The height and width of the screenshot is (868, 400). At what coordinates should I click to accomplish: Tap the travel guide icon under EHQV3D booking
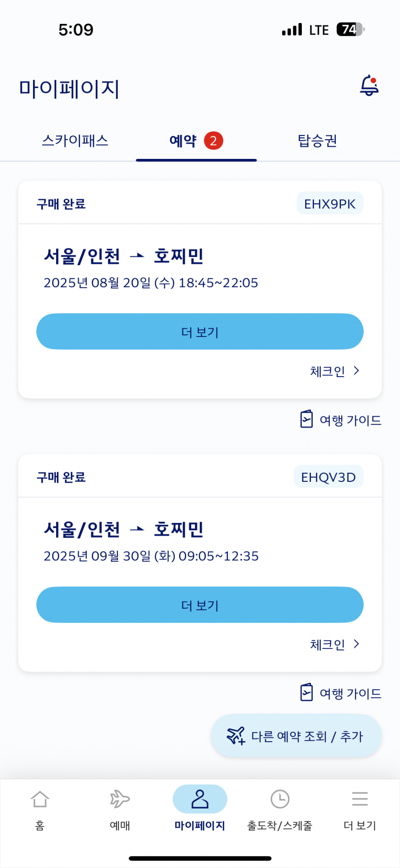pyautogui.click(x=307, y=692)
